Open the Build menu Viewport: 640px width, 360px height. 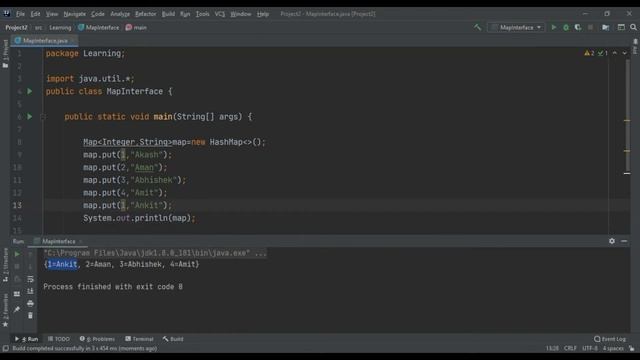pos(168,14)
